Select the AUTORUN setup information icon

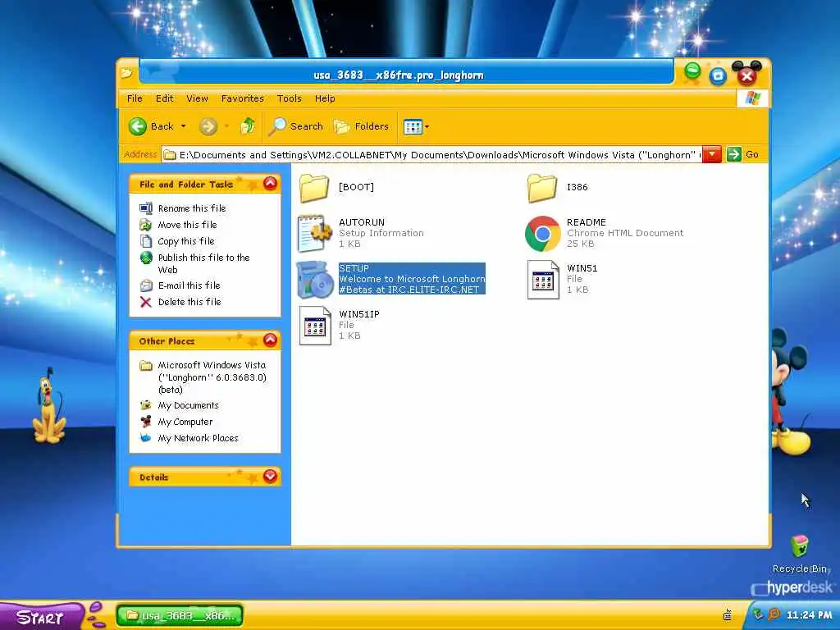coord(315,233)
